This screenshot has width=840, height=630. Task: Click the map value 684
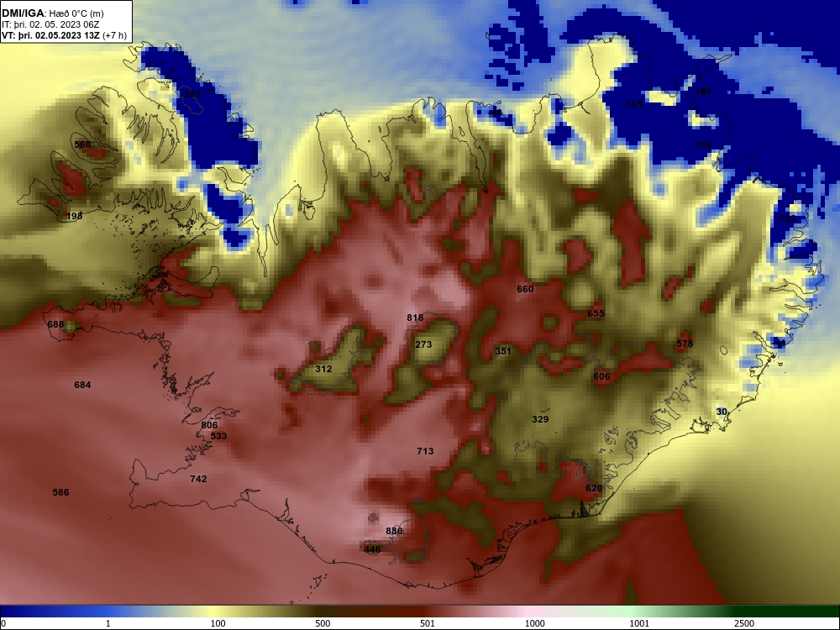point(82,386)
